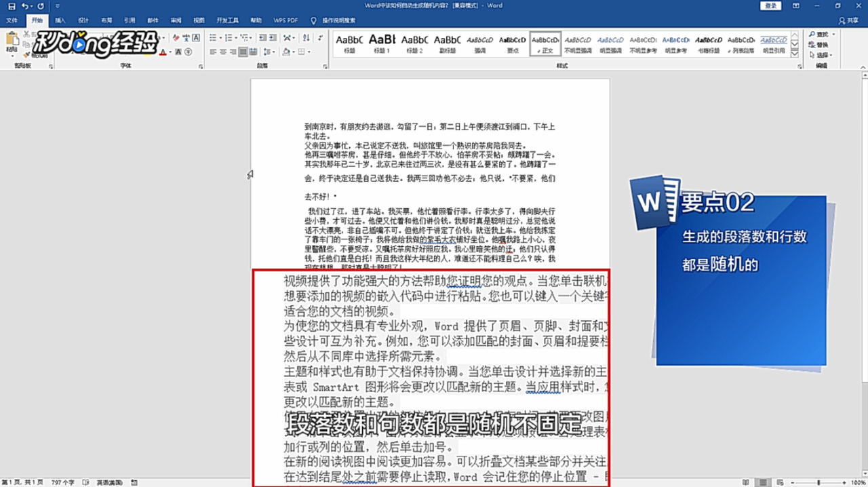This screenshot has width=868, height=487.
Task: Click zoom in plus button
Action: coord(843,482)
